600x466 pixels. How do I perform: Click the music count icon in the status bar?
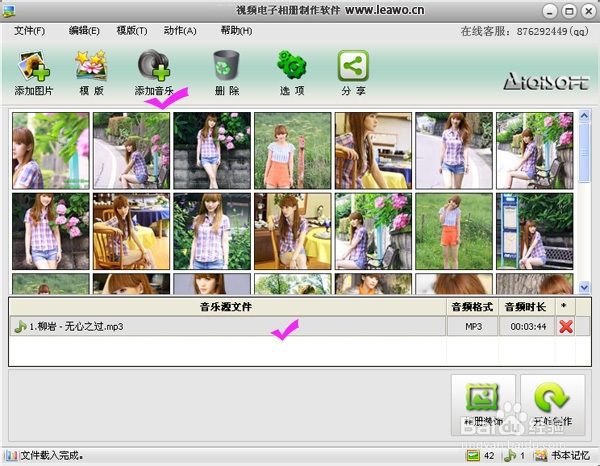click(x=510, y=455)
